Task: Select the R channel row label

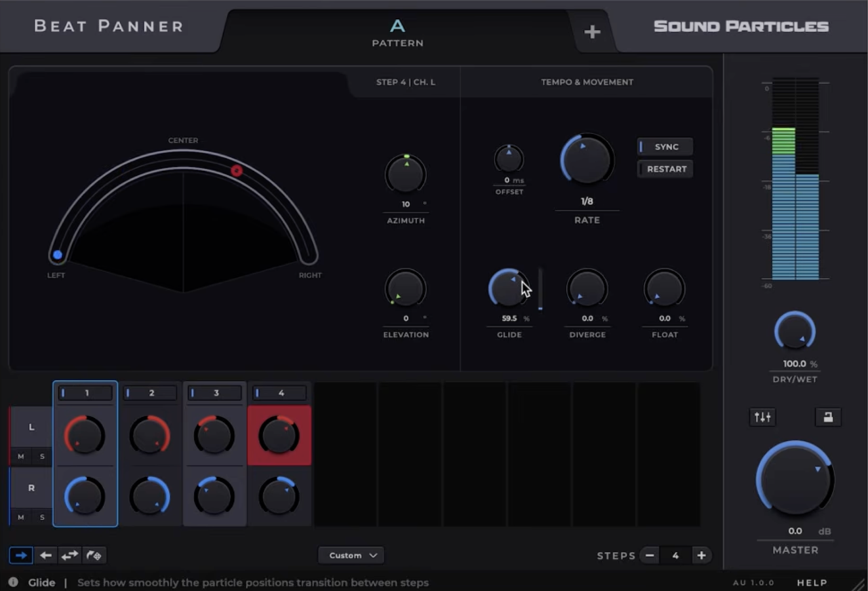Action: (31, 488)
